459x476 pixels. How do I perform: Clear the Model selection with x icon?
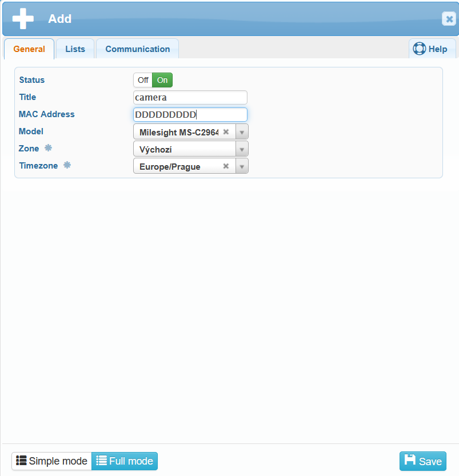[226, 131]
